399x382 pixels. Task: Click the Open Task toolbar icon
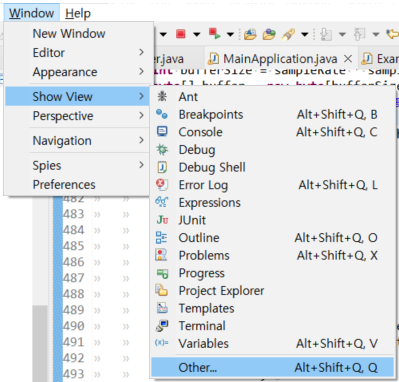(x=269, y=34)
